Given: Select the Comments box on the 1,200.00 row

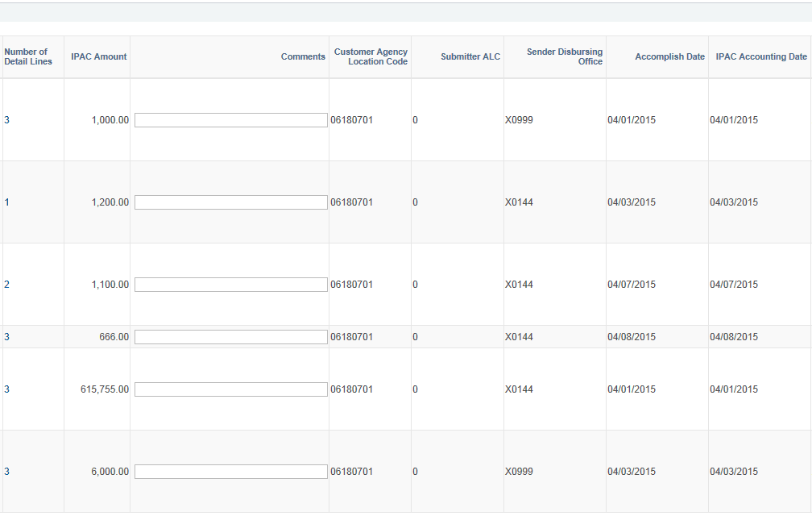Looking at the screenshot, I should 230,202.
